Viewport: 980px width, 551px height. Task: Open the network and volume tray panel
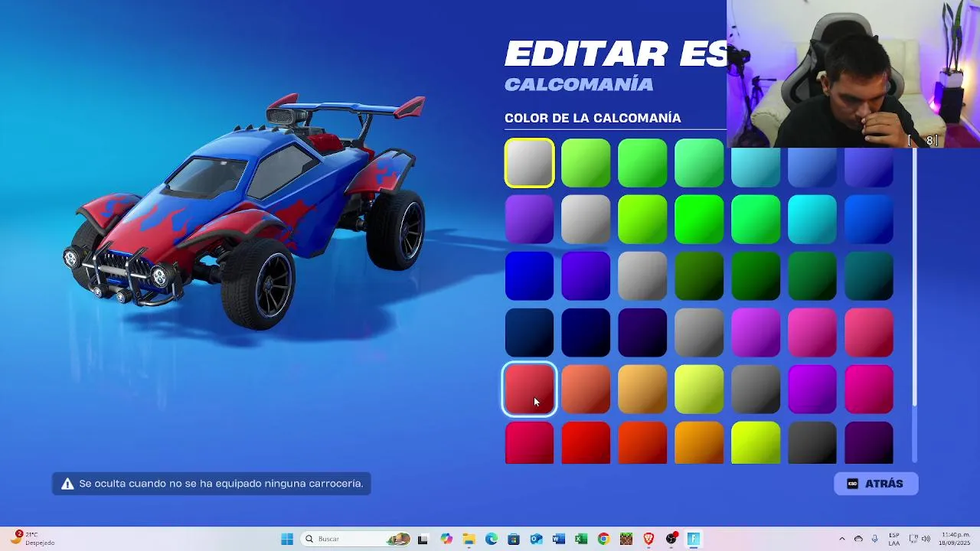pyautogui.click(x=920, y=539)
